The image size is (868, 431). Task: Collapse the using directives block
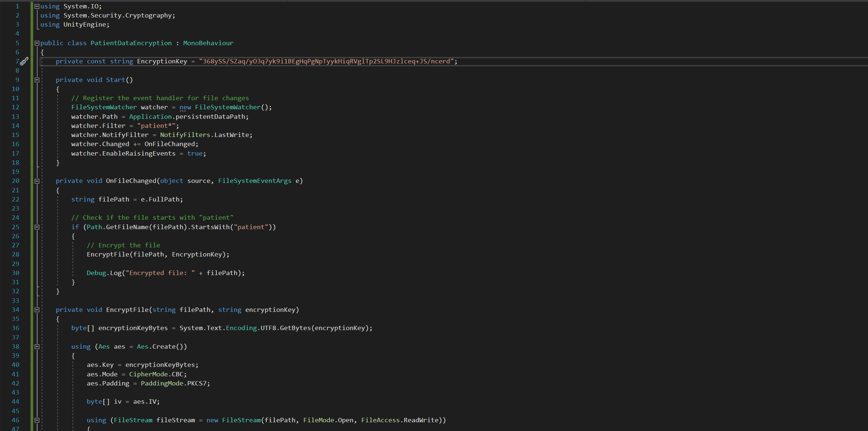[37, 6]
